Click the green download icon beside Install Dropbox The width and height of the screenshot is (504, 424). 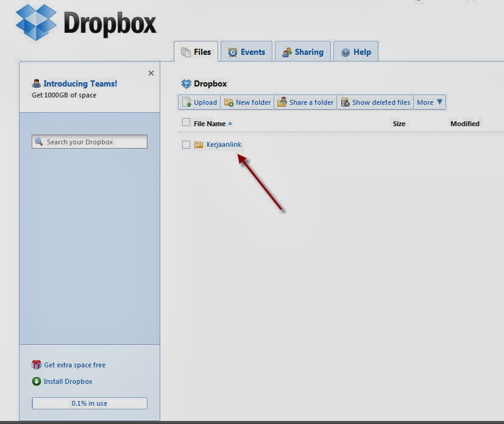[x=37, y=381]
